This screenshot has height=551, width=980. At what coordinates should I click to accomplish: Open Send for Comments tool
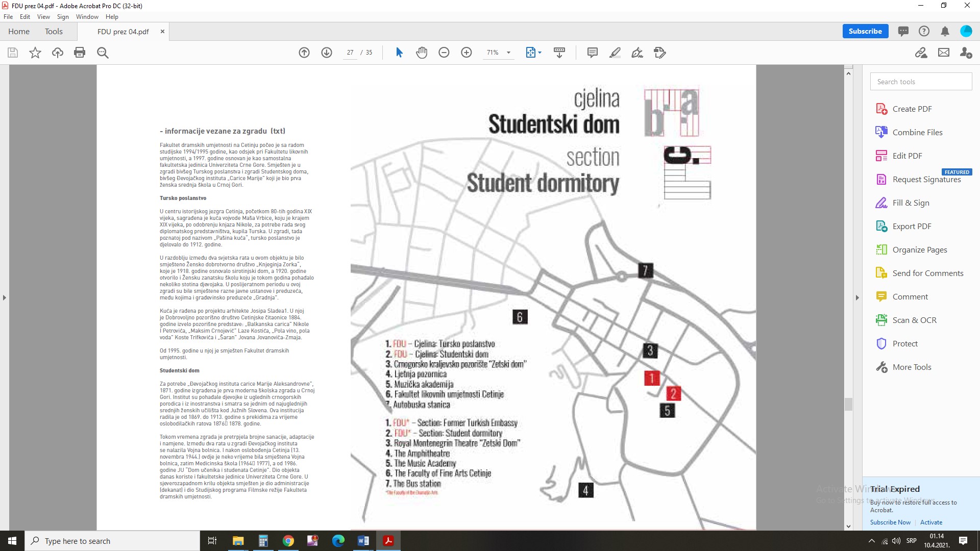pyautogui.click(x=928, y=273)
